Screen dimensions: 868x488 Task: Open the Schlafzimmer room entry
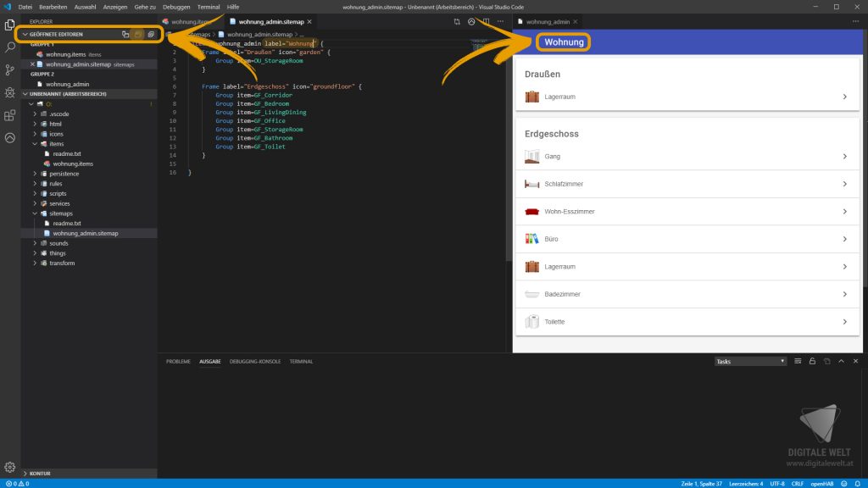(687, 184)
